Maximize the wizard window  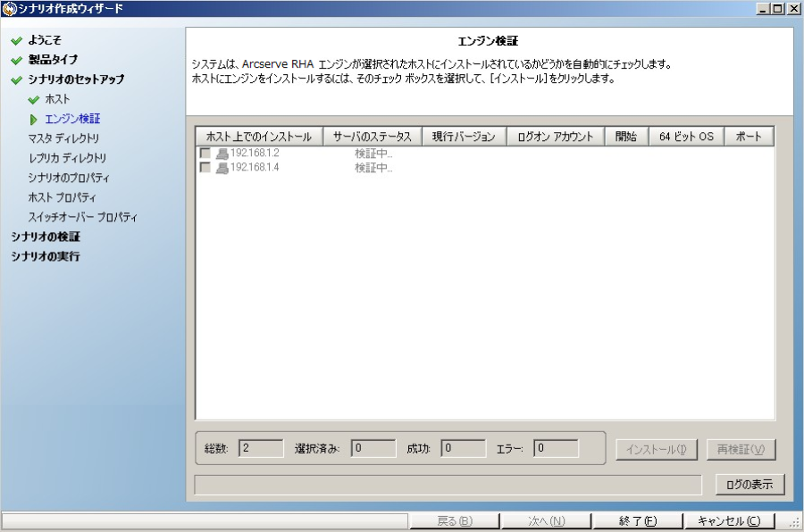pyautogui.click(x=778, y=8)
